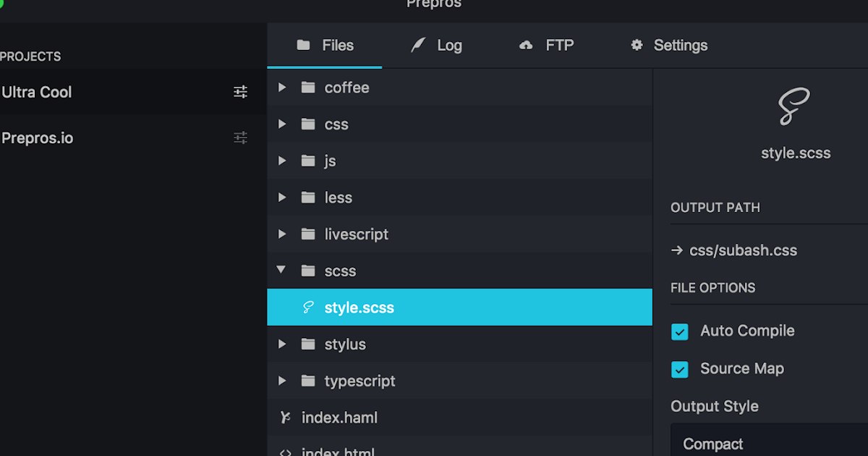This screenshot has height=456, width=868.
Task: Expand the less folder arrow
Action: (x=282, y=198)
